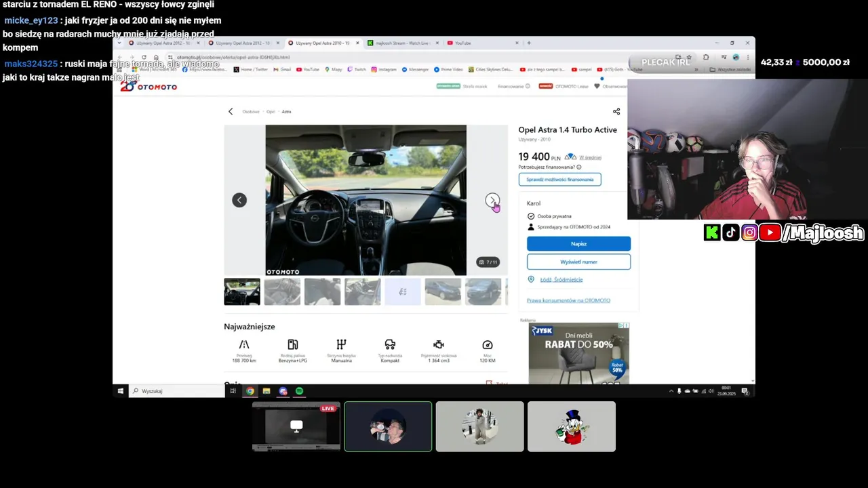868x488 pixels.
Task: Open Task View on the taskbar
Action: [x=233, y=391]
